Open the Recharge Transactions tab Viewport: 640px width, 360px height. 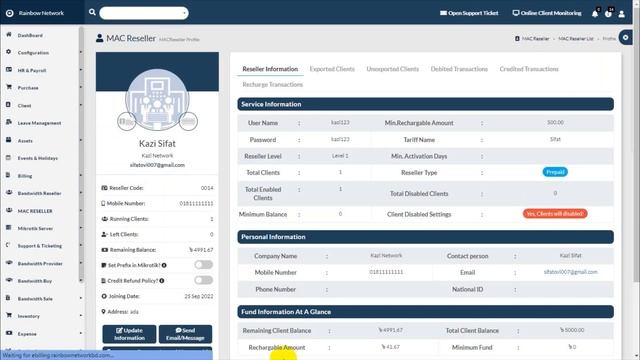[273, 84]
